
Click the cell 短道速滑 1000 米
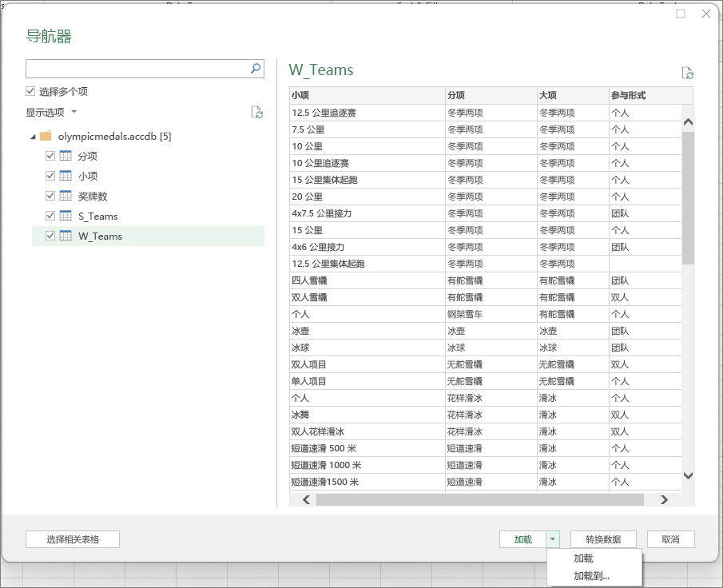tap(367, 465)
